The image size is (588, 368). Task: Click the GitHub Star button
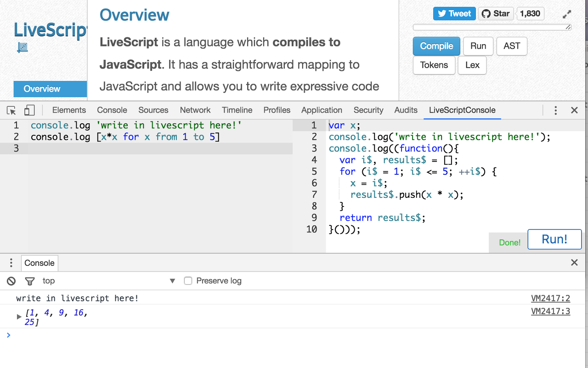pyautogui.click(x=496, y=14)
